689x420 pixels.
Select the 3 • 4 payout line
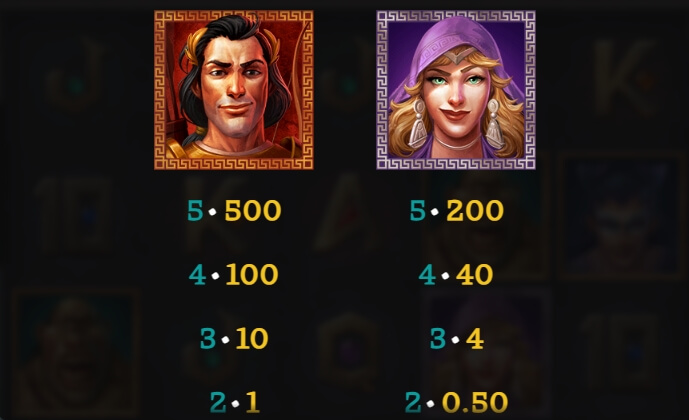(x=457, y=338)
